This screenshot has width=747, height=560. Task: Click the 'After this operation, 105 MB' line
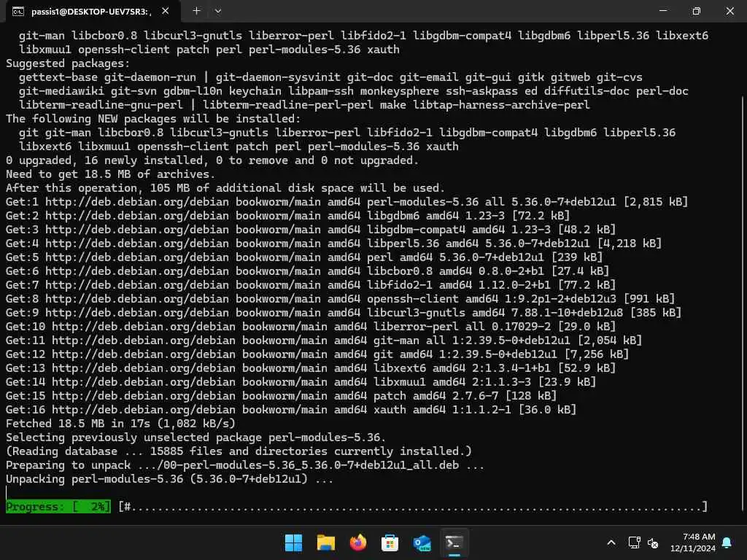pos(225,187)
